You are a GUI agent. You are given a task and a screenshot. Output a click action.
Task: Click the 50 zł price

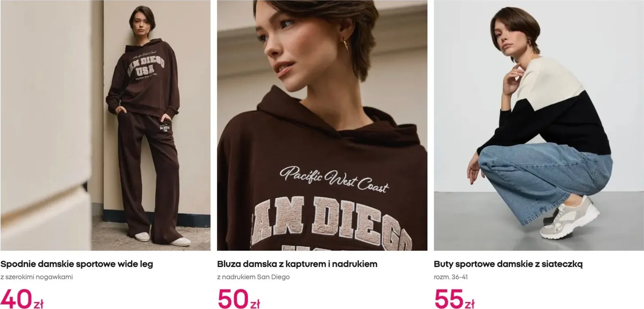click(239, 298)
